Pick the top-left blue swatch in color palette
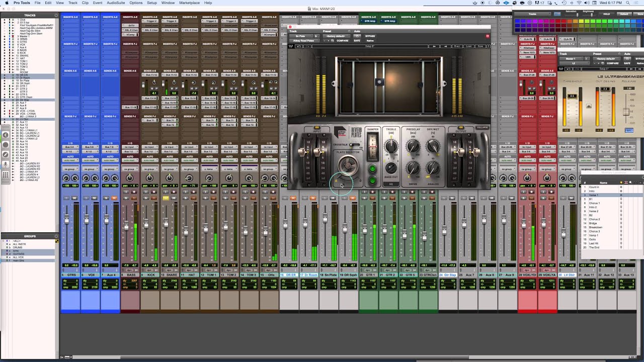 518,21
